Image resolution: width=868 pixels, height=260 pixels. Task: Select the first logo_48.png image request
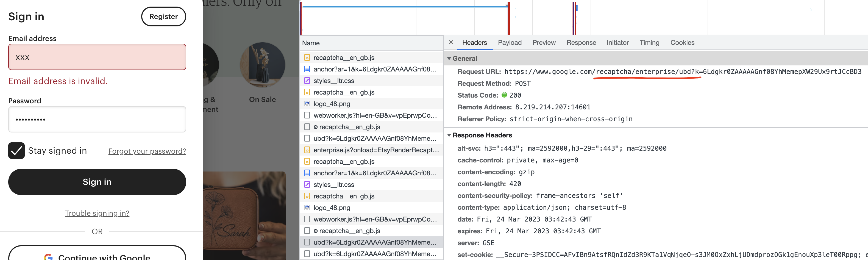pos(371,104)
